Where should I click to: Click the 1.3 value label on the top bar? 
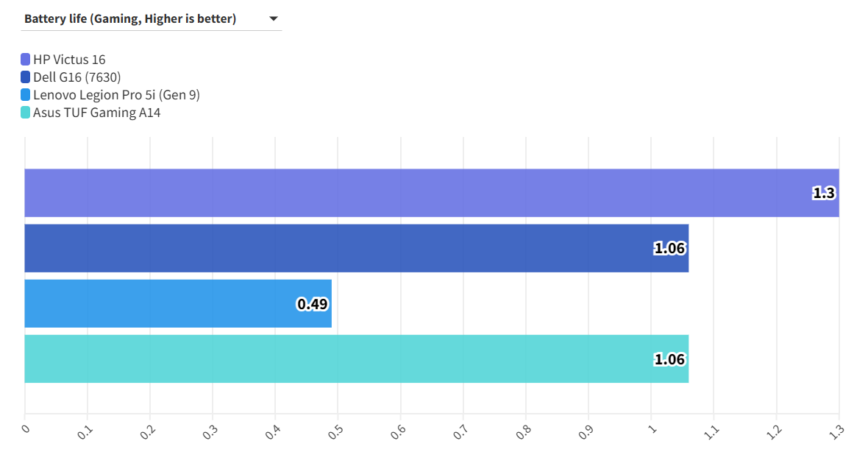click(x=824, y=193)
